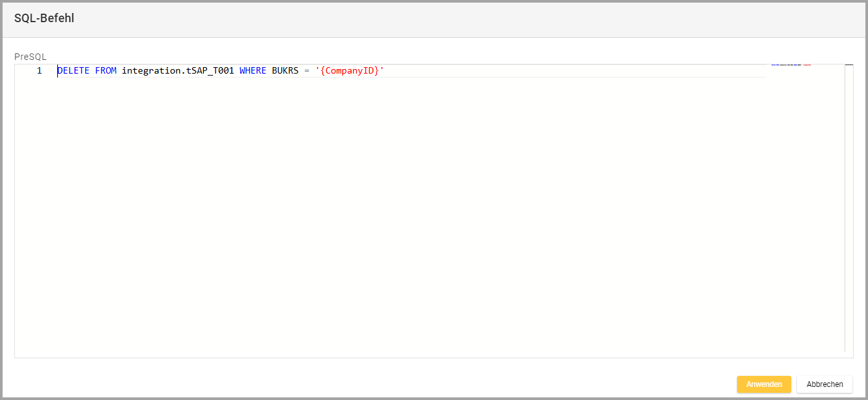The image size is (868, 400).
Task: Click the grey dialog header bar
Action: [x=456, y=18]
